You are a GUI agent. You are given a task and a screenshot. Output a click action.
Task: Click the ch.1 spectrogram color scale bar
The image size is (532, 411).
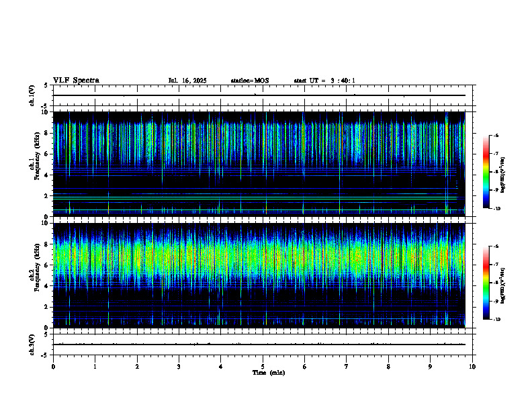pyautogui.click(x=486, y=172)
